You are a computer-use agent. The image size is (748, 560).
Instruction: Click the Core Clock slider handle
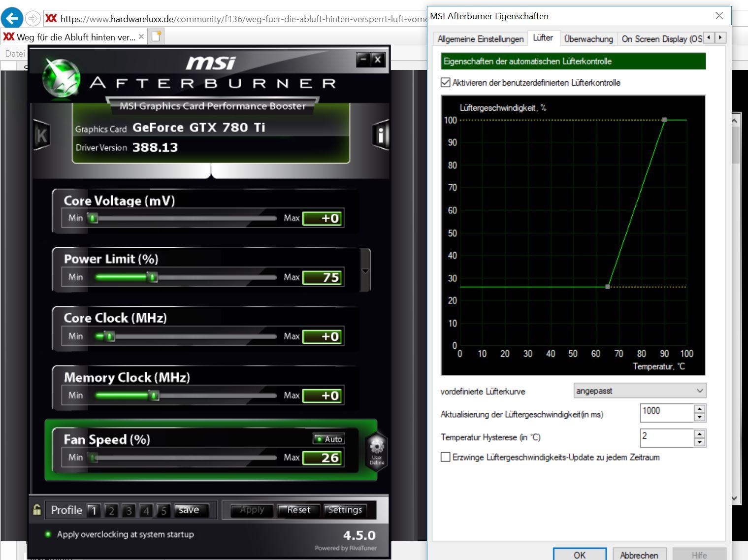[x=109, y=336]
